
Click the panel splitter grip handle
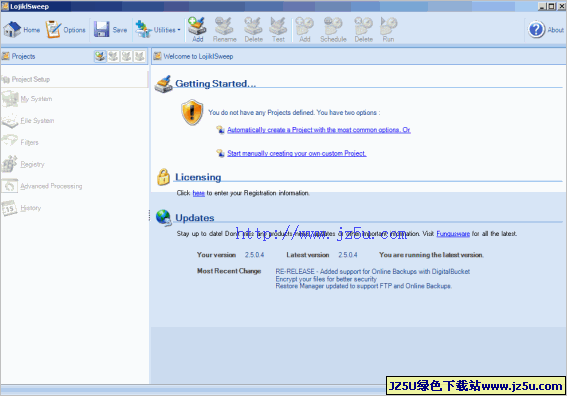149,215
